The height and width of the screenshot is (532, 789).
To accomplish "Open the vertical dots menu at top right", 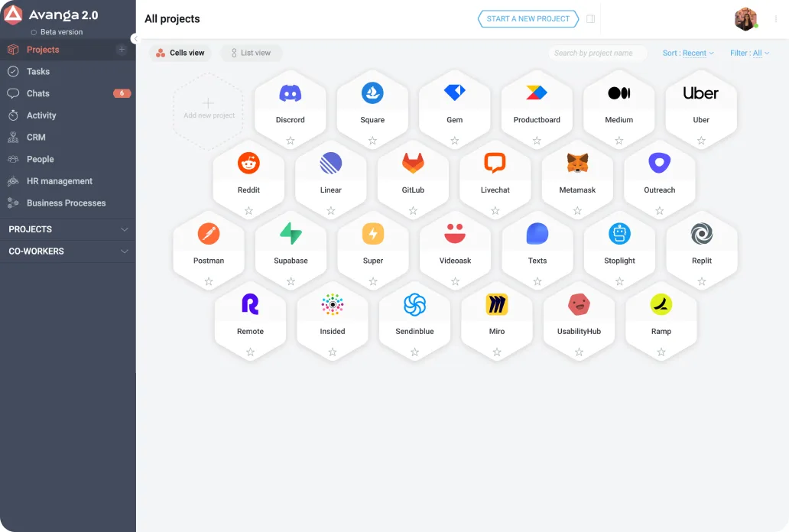I will [x=775, y=18].
